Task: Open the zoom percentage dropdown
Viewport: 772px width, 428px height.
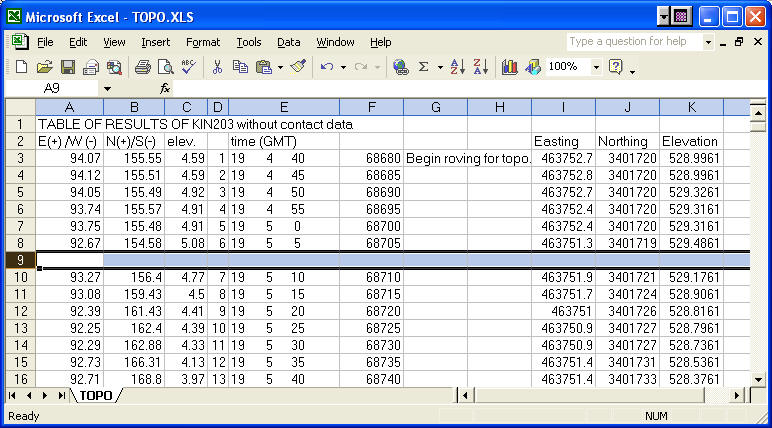Action: pos(596,67)
